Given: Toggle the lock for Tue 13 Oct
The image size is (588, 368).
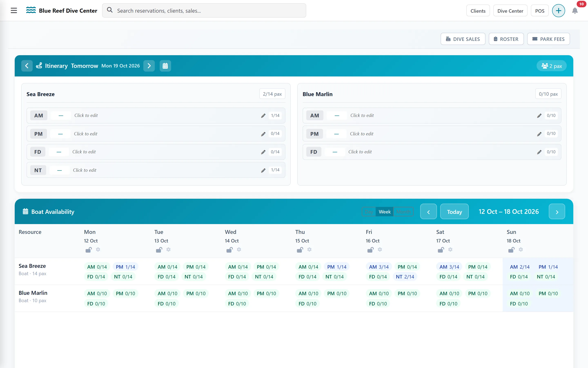Looking at the screenshot, I should [159, 250].
